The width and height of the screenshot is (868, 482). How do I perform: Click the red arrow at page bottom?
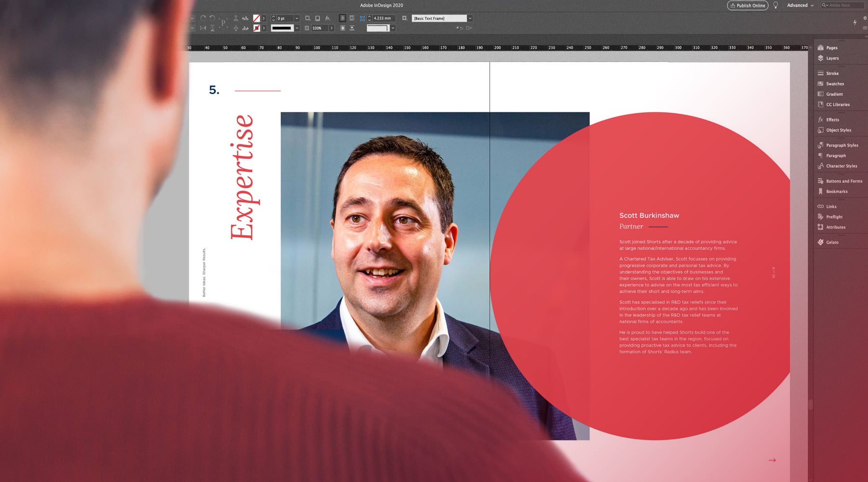772,460
